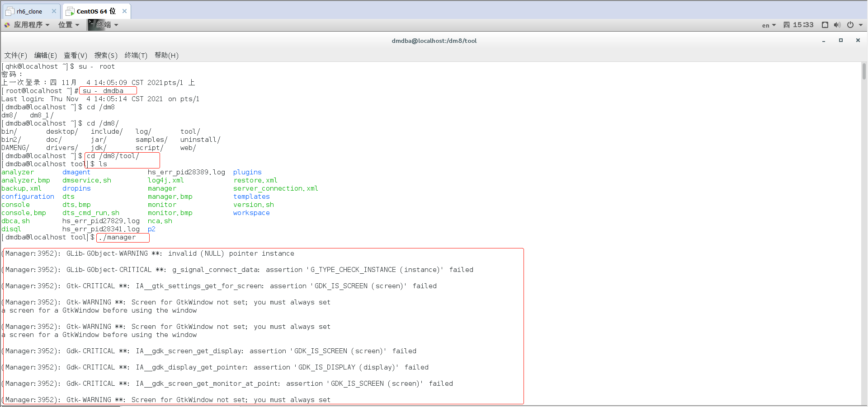Click 'log4j.xml' file name
The image size is (868, 407).
click(x=166, y=180)
